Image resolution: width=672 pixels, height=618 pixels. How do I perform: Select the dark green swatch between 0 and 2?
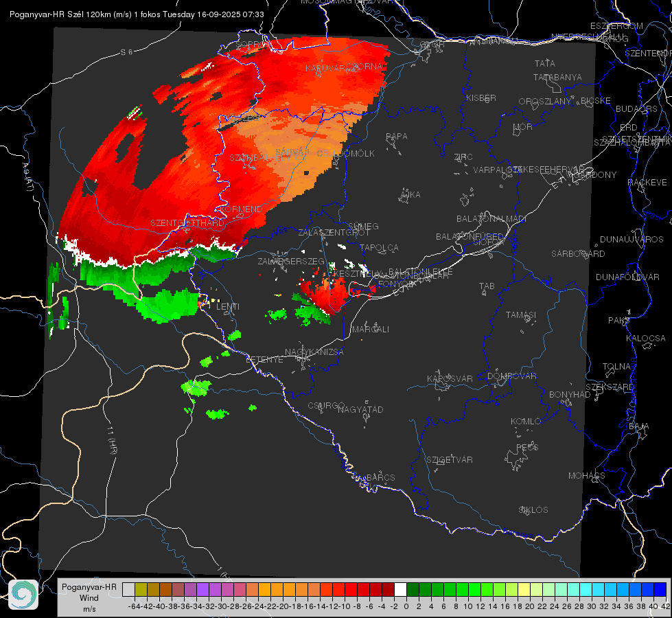coord(413,589)
